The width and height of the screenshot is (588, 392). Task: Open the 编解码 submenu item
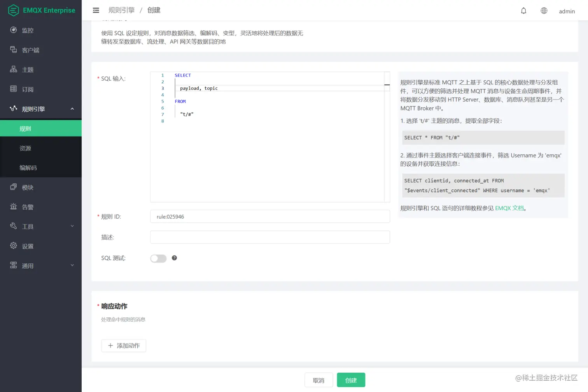point(28,168)
